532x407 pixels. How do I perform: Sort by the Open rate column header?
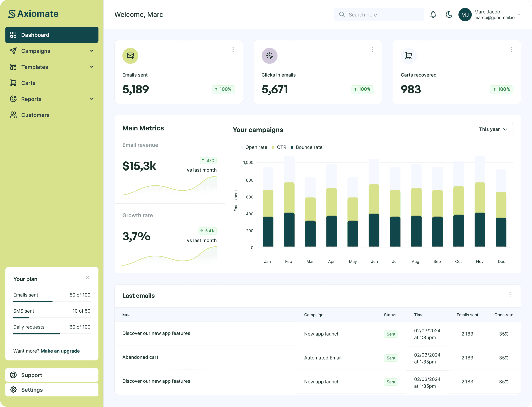click(x=504, y=315)
